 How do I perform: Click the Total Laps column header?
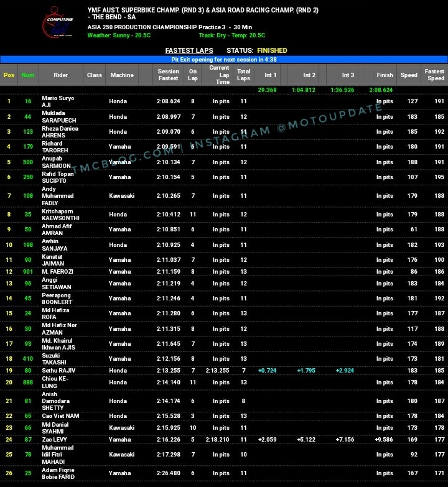click(243, 75)
